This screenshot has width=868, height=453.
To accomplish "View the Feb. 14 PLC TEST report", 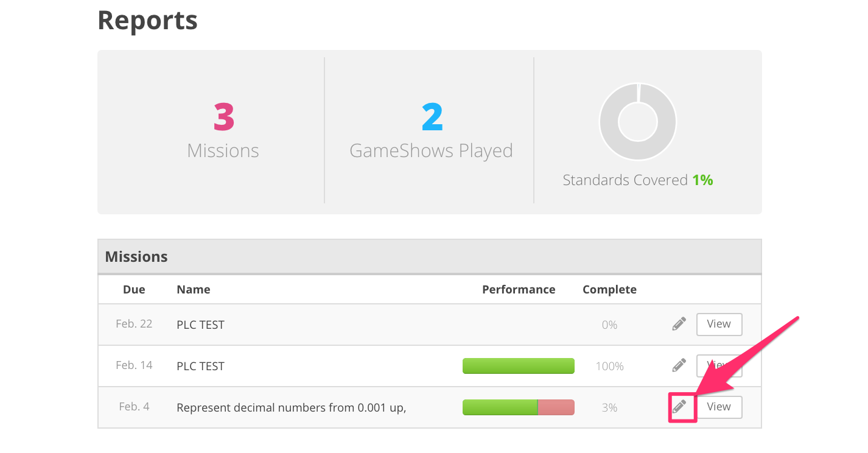I will pos(719,365).
